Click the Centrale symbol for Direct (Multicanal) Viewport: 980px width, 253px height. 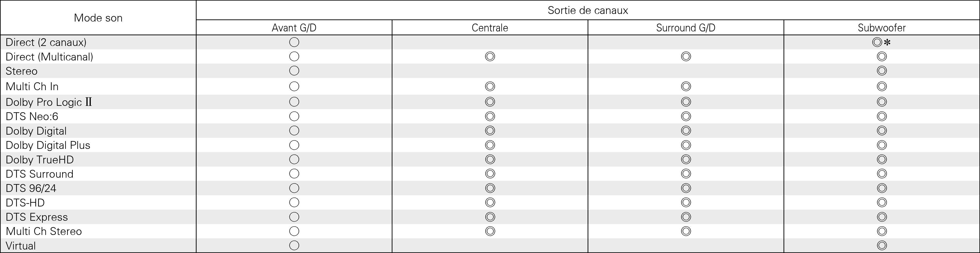click(490, 57)
